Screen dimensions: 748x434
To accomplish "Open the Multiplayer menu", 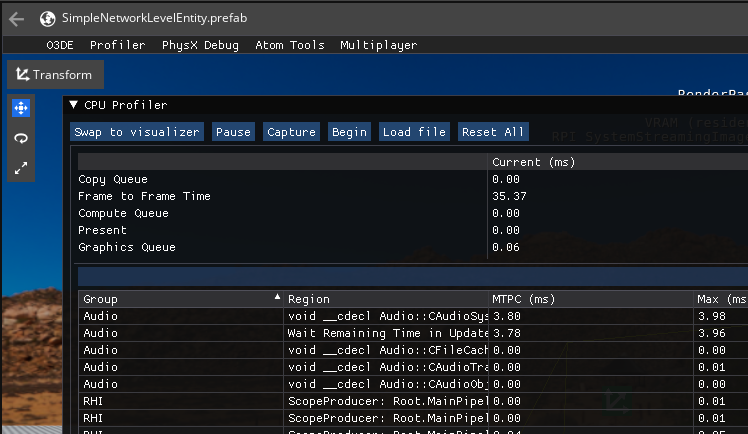I will click(378, 45).
